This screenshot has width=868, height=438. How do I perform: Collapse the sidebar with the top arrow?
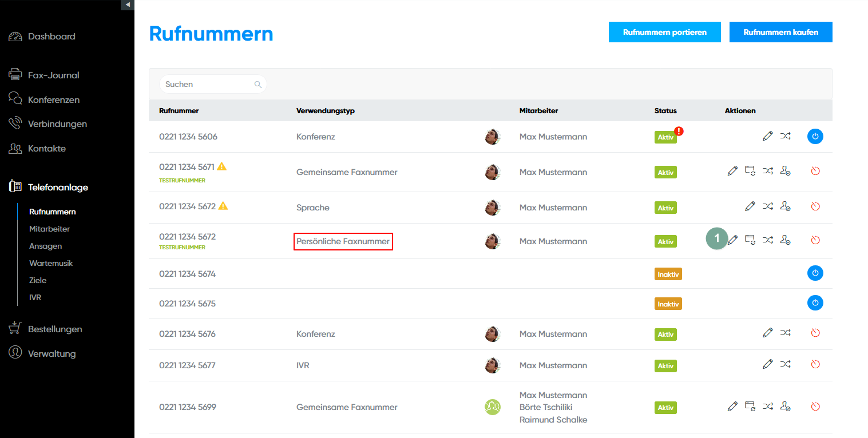point(128,5)
